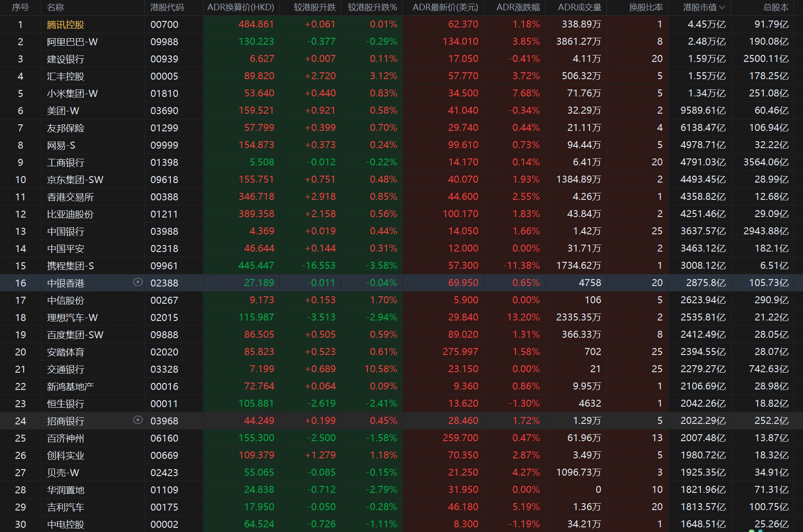Image resolution: width=803 pixels, height=532 pixels.
Task: Select stock name 贝壳-W
Action: (63, 473)
